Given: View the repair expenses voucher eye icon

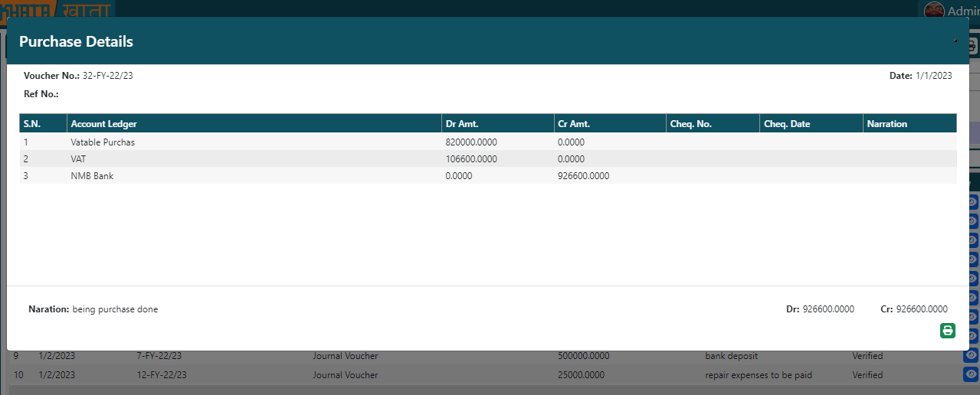Looking at the screenshot, I should [x=971, y=375].
